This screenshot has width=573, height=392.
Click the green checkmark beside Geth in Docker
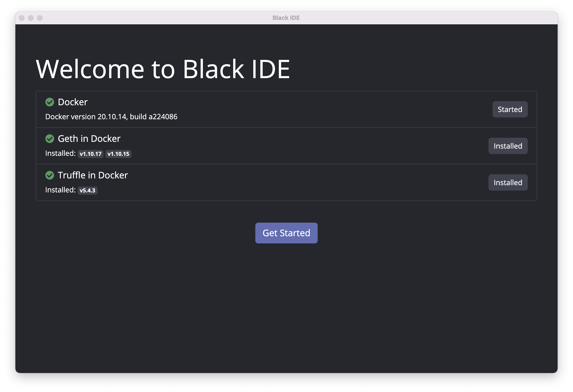(x=49, y=139)
